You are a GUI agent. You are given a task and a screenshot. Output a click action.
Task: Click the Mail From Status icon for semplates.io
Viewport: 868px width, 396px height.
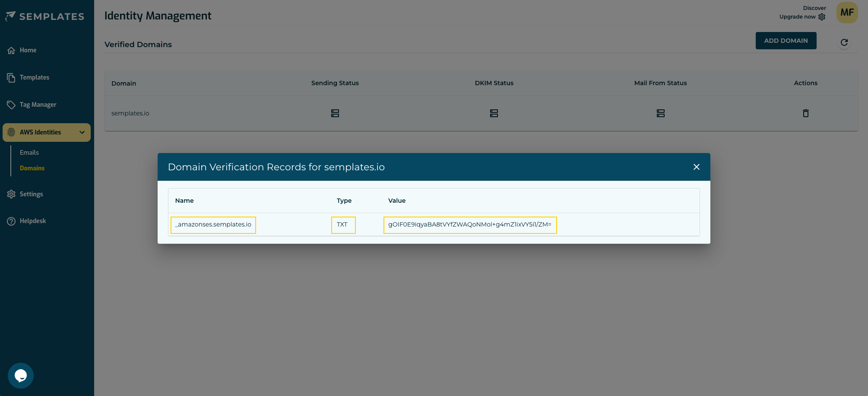tap(661, 113)
